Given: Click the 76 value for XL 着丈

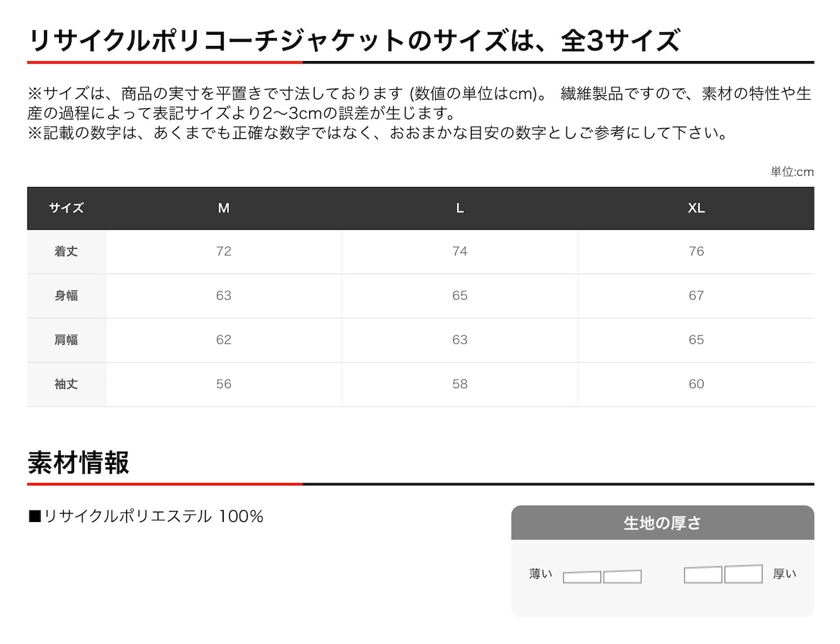Looking at the screenshot, I should click(x=696, y=251).
